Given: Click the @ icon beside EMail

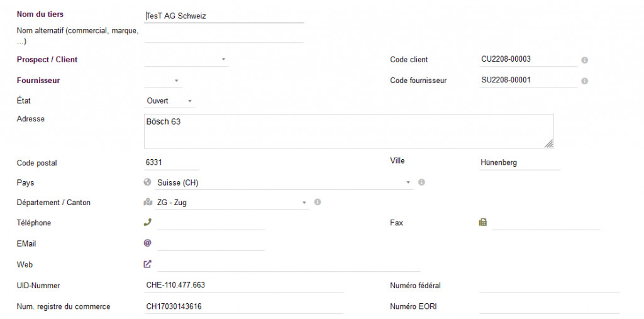Looking at the screenshot, I should pyautogui.click(x=148, y=243).
